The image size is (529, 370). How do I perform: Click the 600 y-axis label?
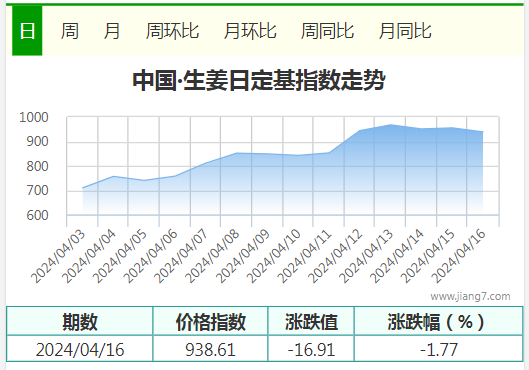pos(37,215)
